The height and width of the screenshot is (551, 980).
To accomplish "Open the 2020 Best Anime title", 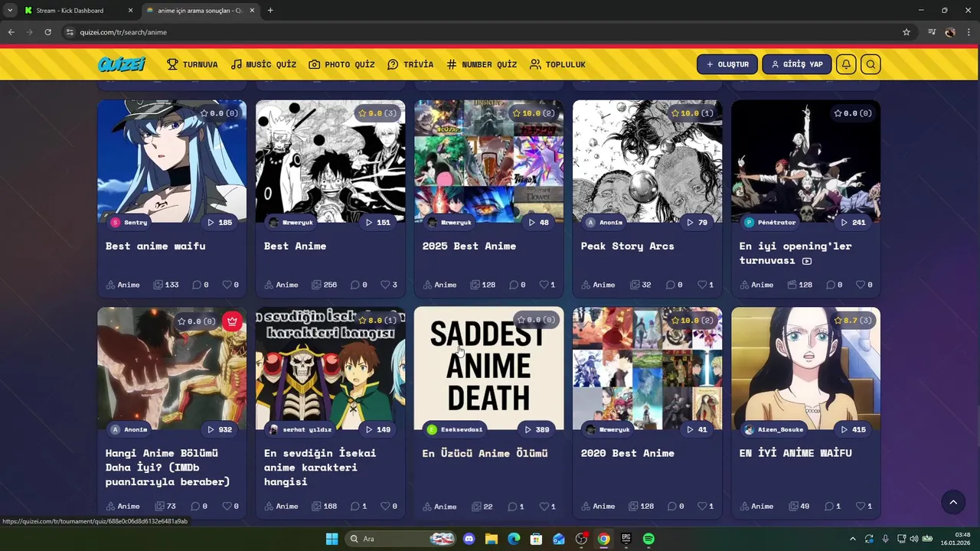I will [x=627, y=453].
